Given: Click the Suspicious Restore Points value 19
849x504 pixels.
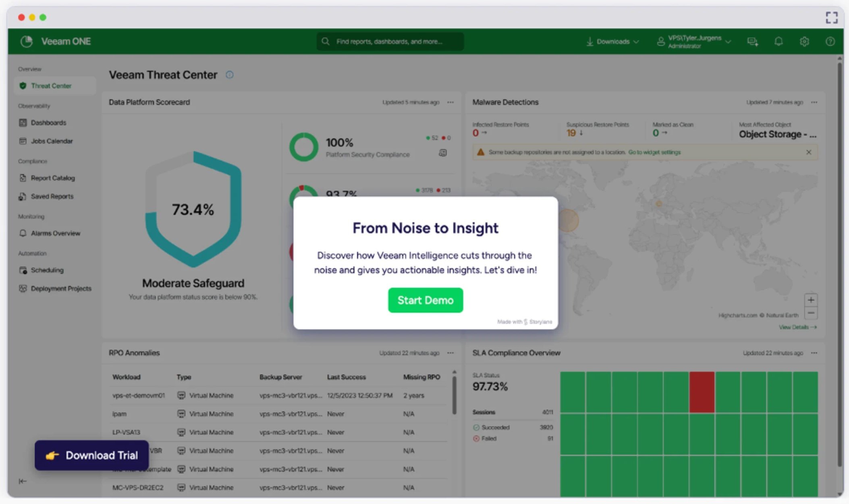Looking at the screenshot, I should pos(571,133).
